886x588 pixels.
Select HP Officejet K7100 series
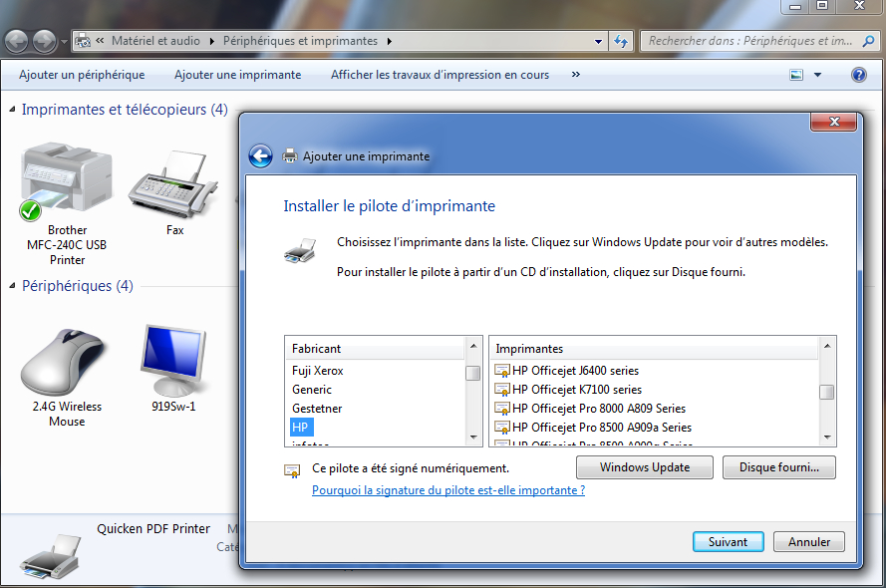pyautogui.click(x=568, y=390)
